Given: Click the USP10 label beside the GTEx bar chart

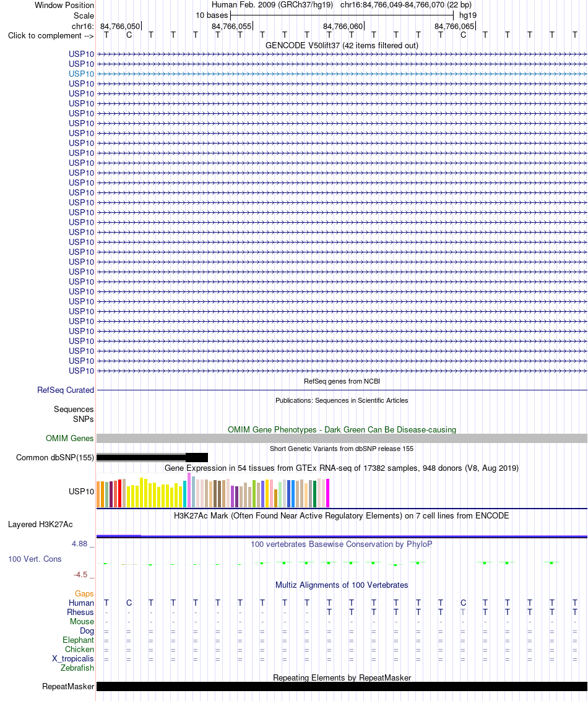Looking at the screenshot, I should coord(81,491).
